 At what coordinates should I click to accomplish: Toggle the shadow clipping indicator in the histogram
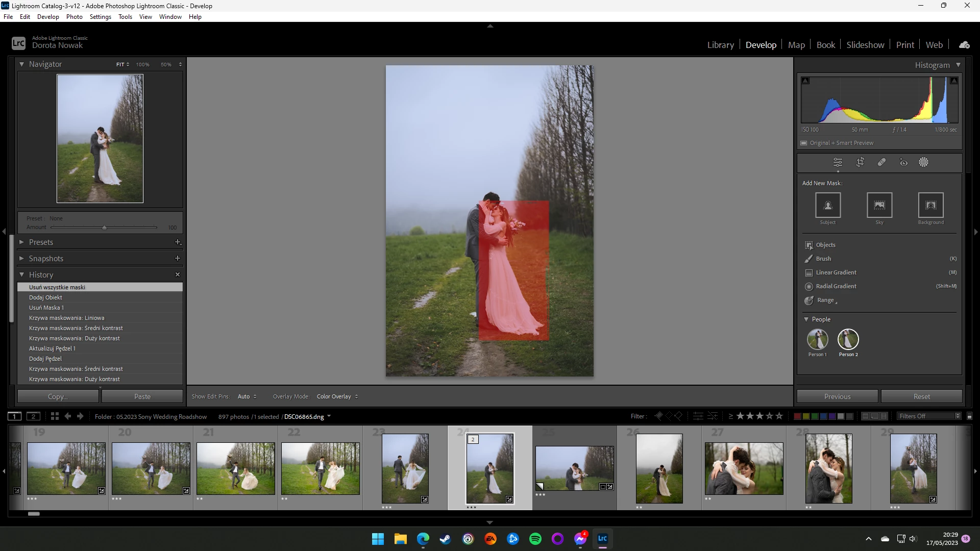805,81
